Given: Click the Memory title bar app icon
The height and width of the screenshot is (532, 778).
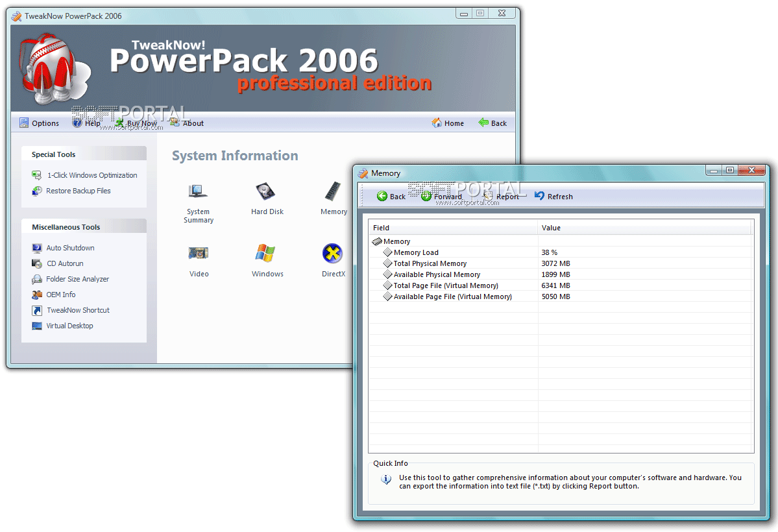Looking at the screenshot, I should point(363,173).
